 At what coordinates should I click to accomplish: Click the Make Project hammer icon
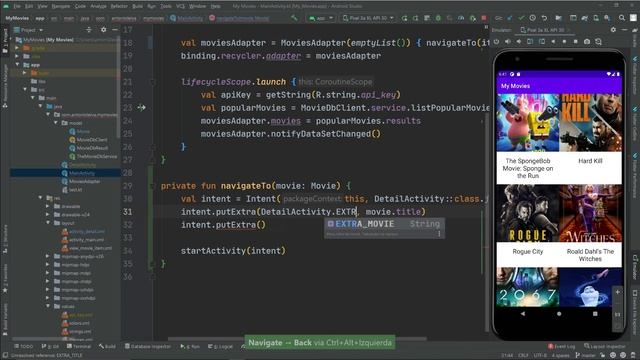294,18
